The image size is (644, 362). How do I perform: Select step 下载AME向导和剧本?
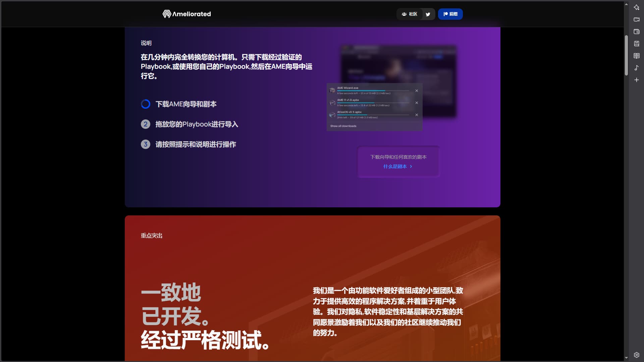pos(179,104)
